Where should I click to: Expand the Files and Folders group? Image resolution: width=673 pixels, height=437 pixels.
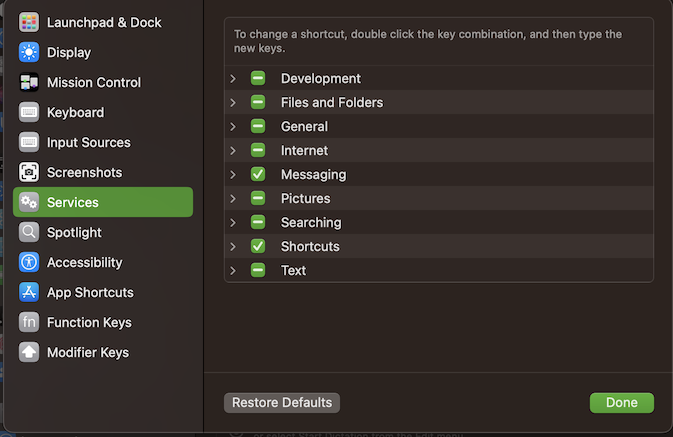(x=233, y=102)
